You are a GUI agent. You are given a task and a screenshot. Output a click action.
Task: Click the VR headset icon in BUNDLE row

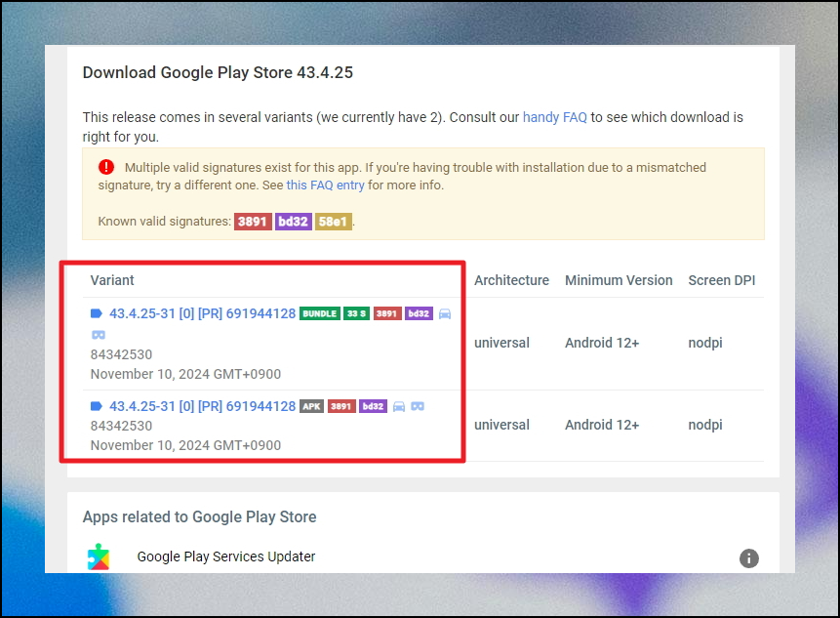click(99, 335)
